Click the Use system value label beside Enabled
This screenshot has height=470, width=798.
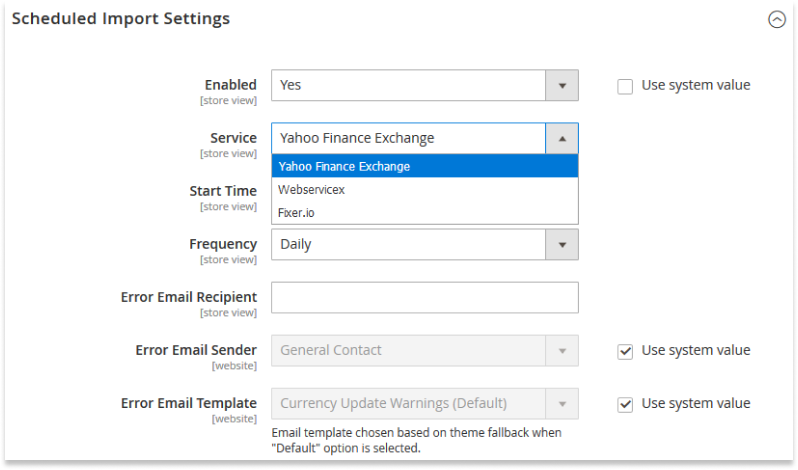click(x=696, y=85)
